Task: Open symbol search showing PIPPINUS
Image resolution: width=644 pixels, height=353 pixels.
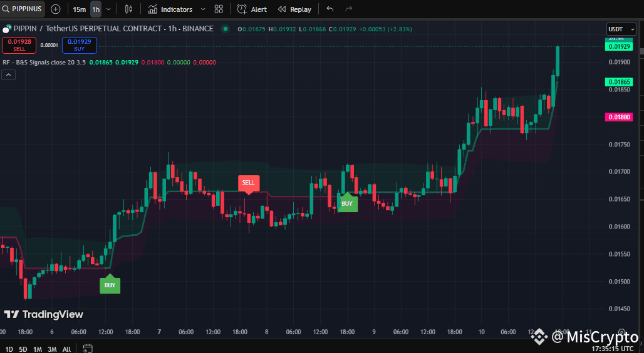Action: [x=22, y=9]
